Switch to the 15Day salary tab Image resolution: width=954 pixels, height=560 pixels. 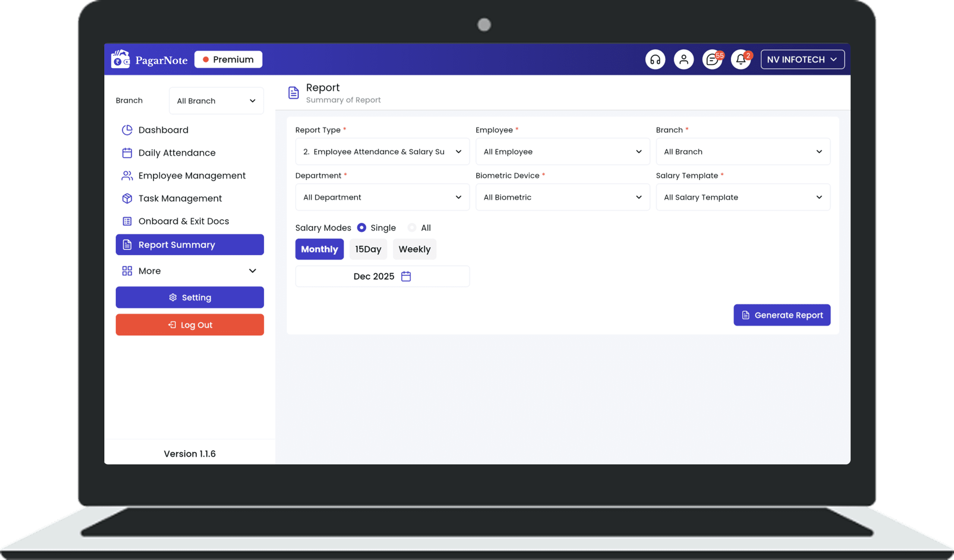click(368, 249)
